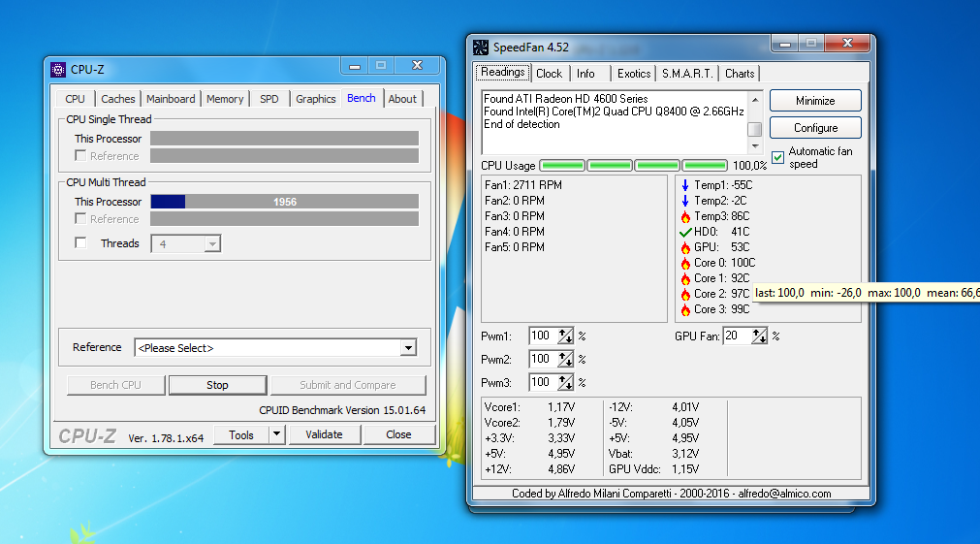Open the Caches tab
The height and width of the screenshot is (544, 980).
118,99
